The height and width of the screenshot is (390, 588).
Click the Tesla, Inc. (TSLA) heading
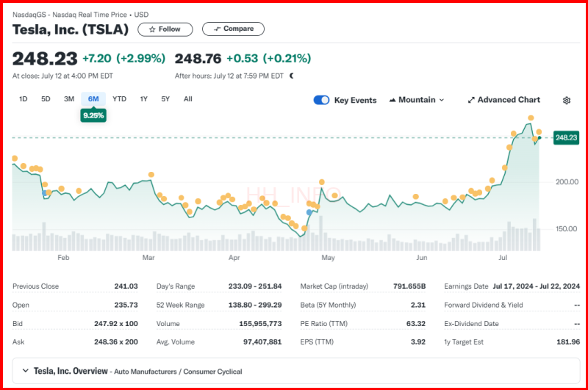(71, 29)
